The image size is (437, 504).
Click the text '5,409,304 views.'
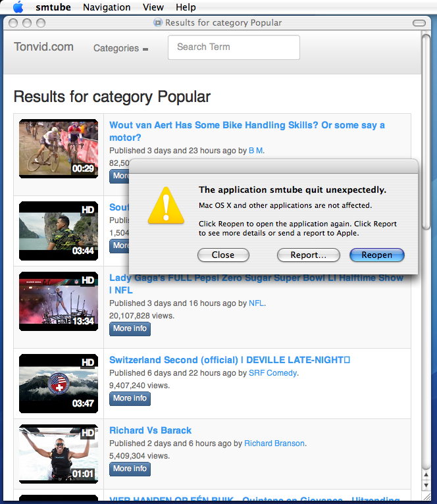point(140,456)
